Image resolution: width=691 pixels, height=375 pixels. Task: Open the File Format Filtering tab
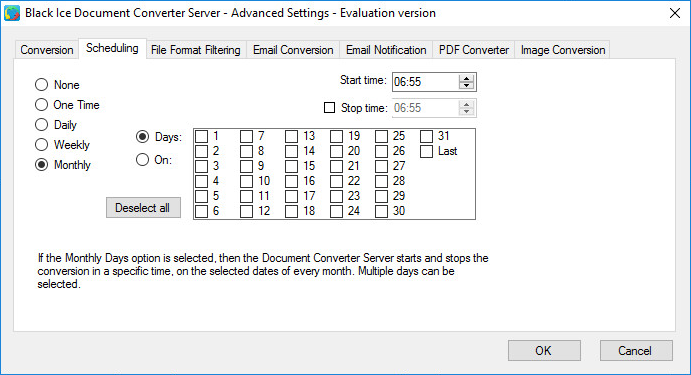tap(196, 50)
